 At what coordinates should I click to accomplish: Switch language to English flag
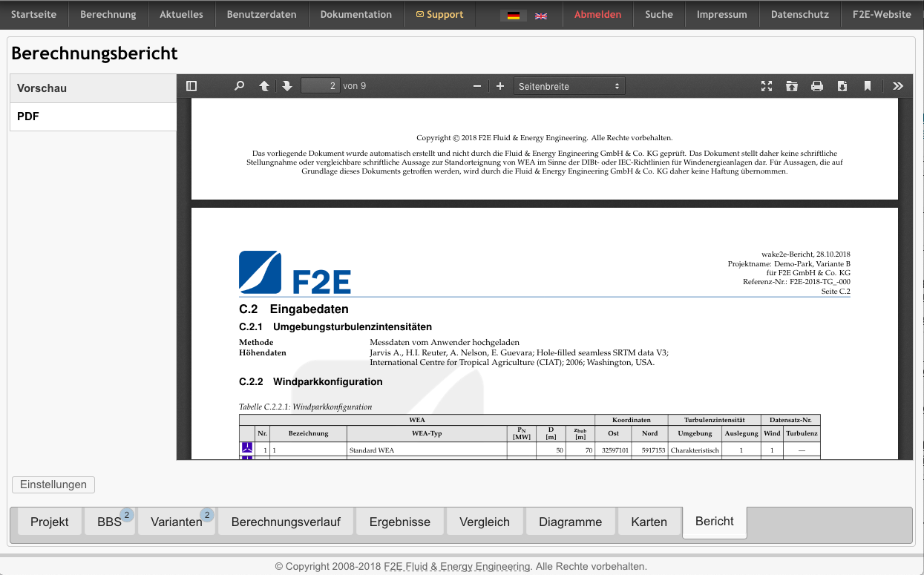click(541, 16)
